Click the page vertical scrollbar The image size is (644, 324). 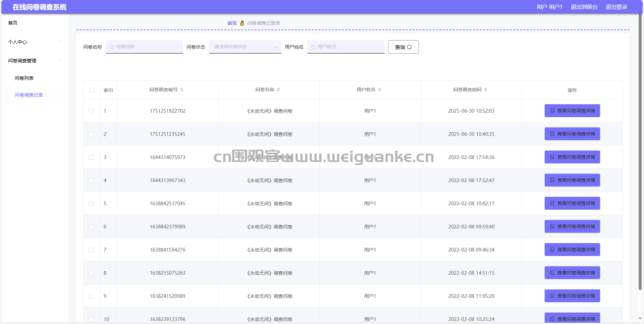click(640, 151)
